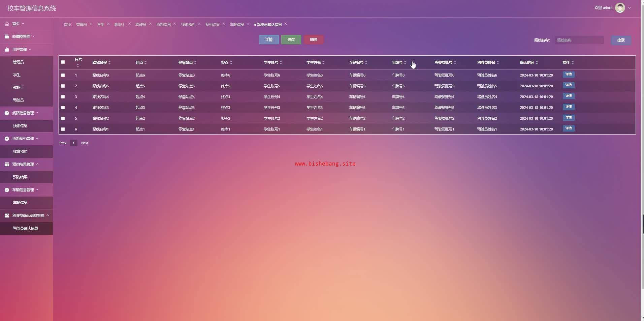Click the admin avatar picture
The height and width of the screenshot is (321, 644).
[620, 8]
